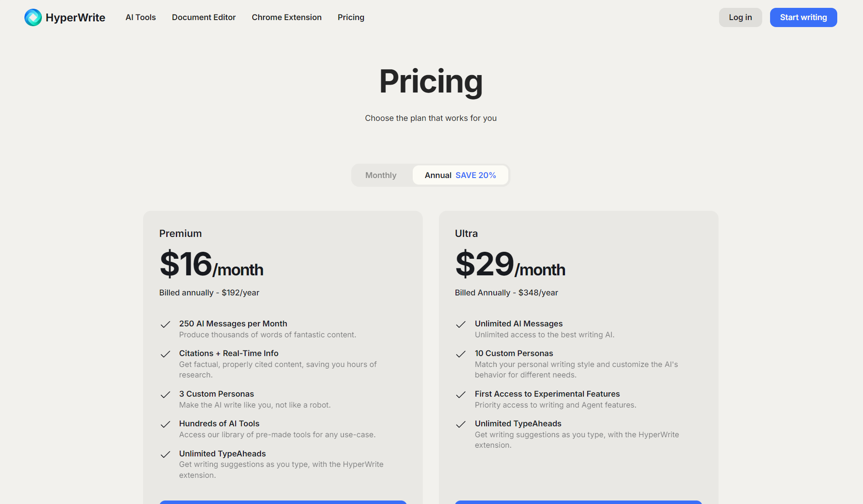Click the SAVE 20% label
Screen dimensions: 863x504
point(476,175)
